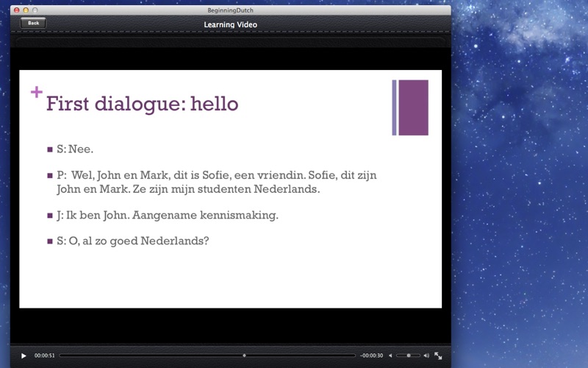Close the BeginningDutch window
This screenshot has height=368, width=588.
coord(16,10)
